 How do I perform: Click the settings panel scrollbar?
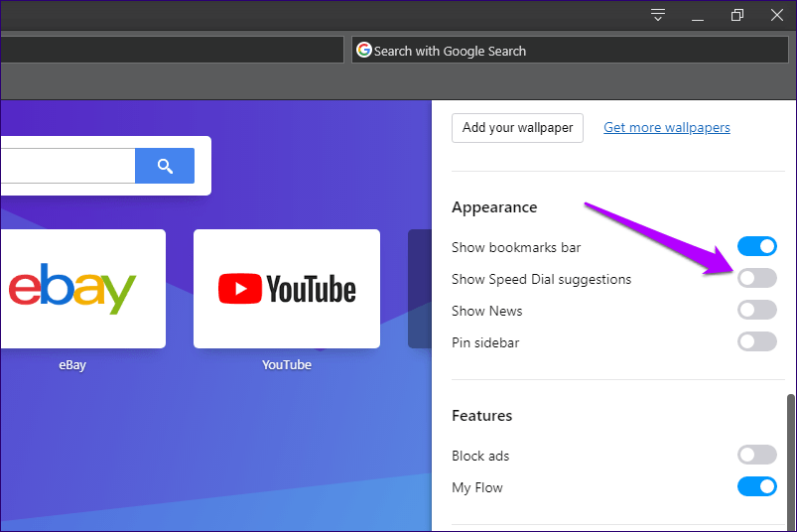[790, 462]
